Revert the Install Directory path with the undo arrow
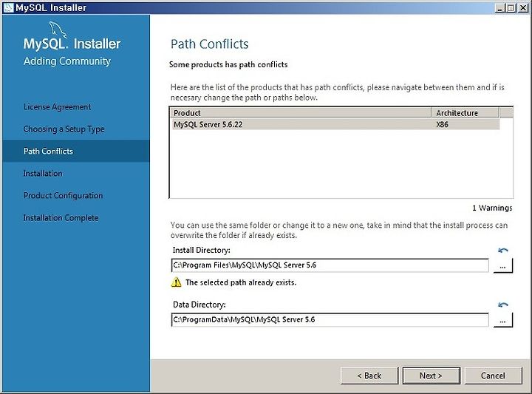The height and width of the screenshot is (394, 532). (503, 251)
